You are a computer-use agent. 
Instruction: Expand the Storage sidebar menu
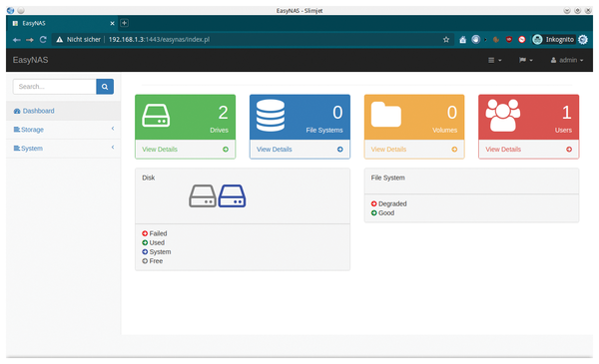click(64, 130)
